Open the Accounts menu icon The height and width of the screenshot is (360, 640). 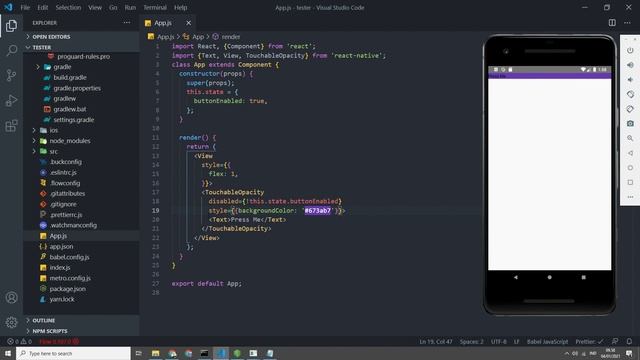click(x=11, y=298)
